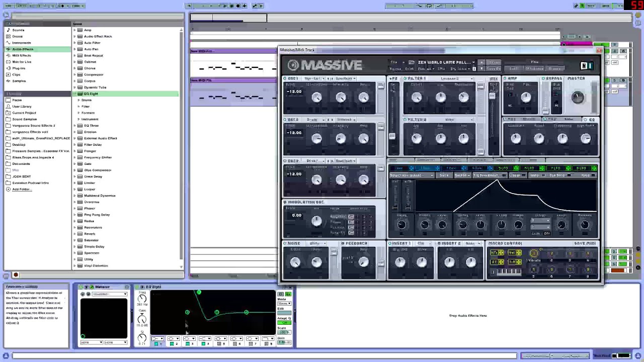Click AT macro source in Massive
Image resolution: width=644 pixels, height=362 pixels.
[498, 262]
